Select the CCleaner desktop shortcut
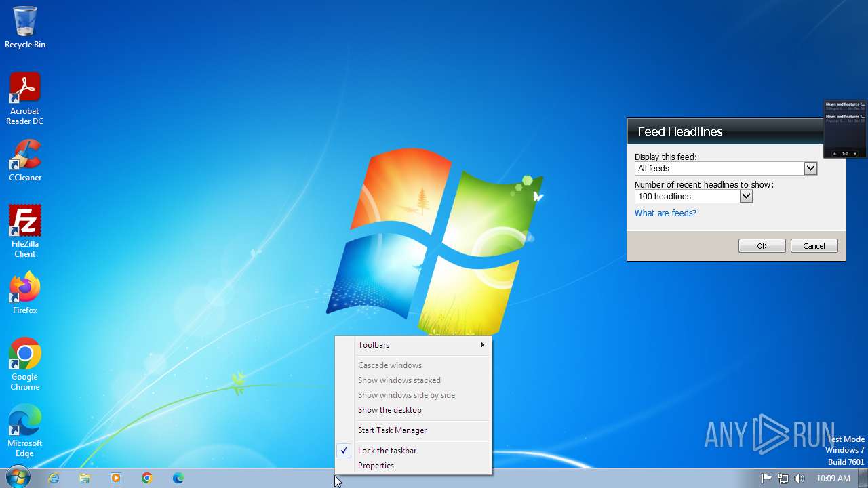Viewport: 868px width, 488px height. point(25,161)
